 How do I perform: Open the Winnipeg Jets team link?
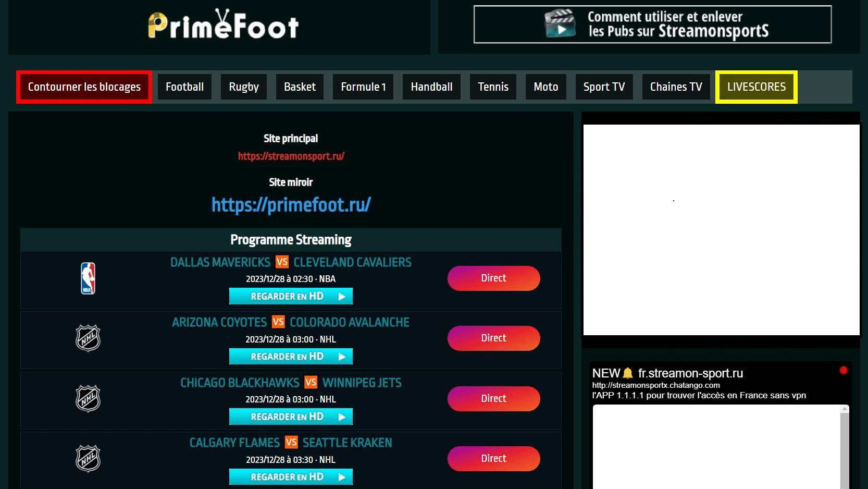point(362,383)
